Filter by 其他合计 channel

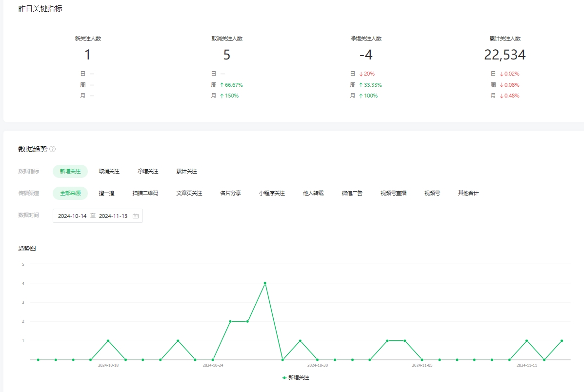(x=468, y=193)
